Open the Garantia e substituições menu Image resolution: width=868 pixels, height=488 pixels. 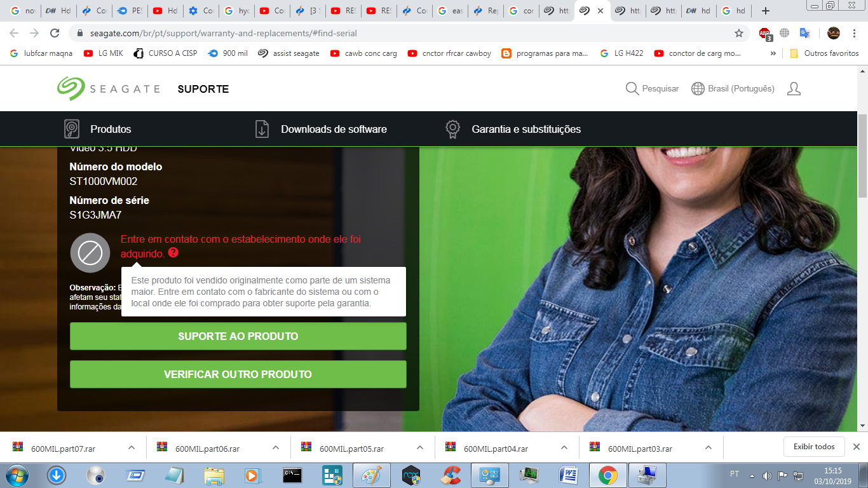pyautogui.click(x=513, y=129)
